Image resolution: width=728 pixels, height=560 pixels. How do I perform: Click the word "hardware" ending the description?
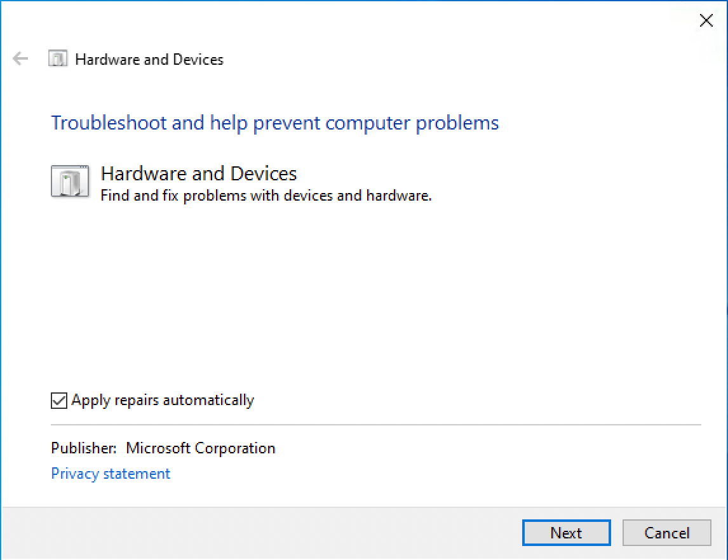click(398, 196)
